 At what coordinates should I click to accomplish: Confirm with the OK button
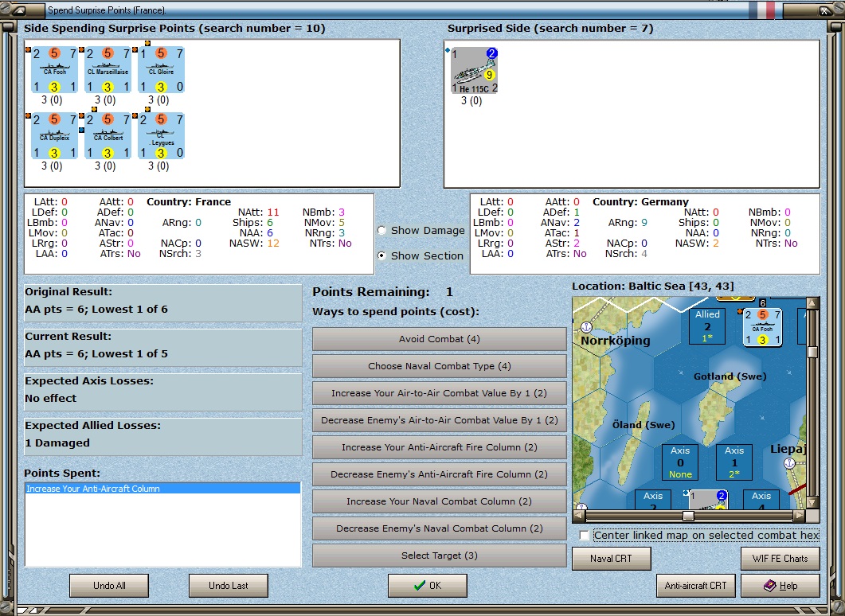(428, 585)
